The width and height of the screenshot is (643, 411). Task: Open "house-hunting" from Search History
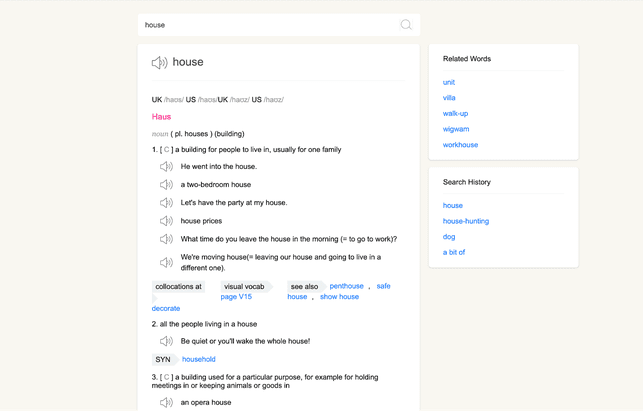point(466,221)
